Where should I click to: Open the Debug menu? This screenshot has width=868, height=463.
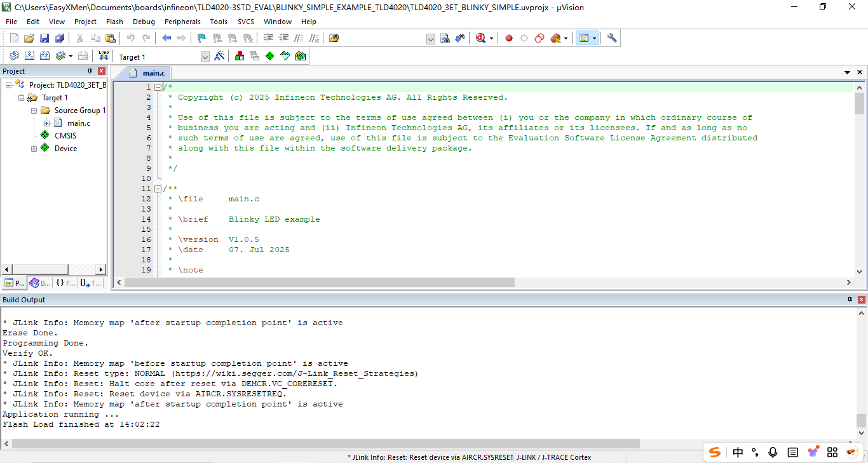pyautogui.click(x=144, y=22)
